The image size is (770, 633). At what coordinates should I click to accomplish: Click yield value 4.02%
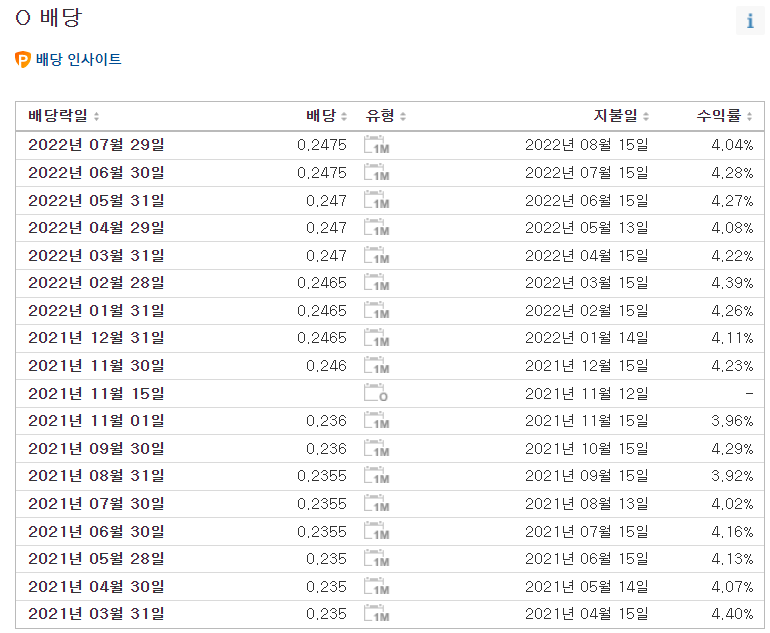pyautogui.click(x=732, y=504)
